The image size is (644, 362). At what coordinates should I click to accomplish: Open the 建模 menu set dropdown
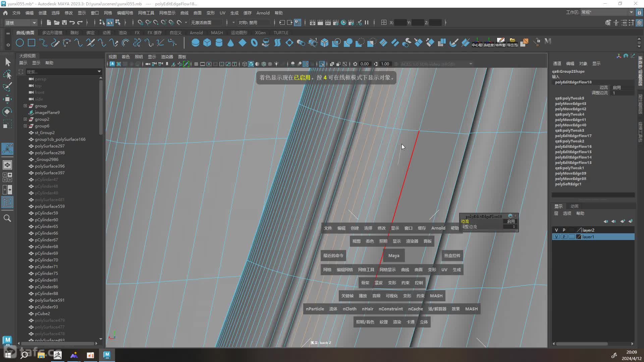(21, 22)
